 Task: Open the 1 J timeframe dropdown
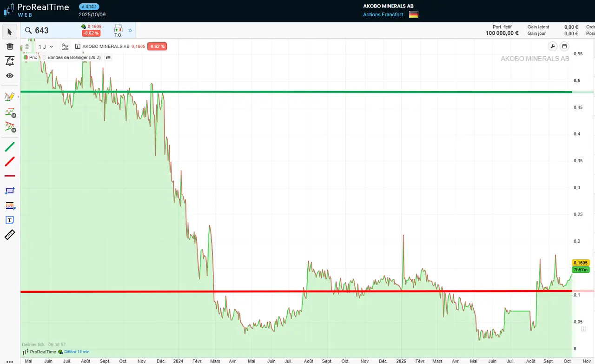(x=46, y=46)
